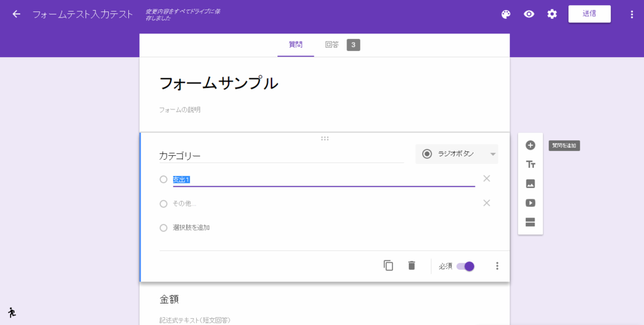The width and height of the screenshot is (644, 325).
Task: Go back using the left arrow icon
Action: (x=16, y=14)
